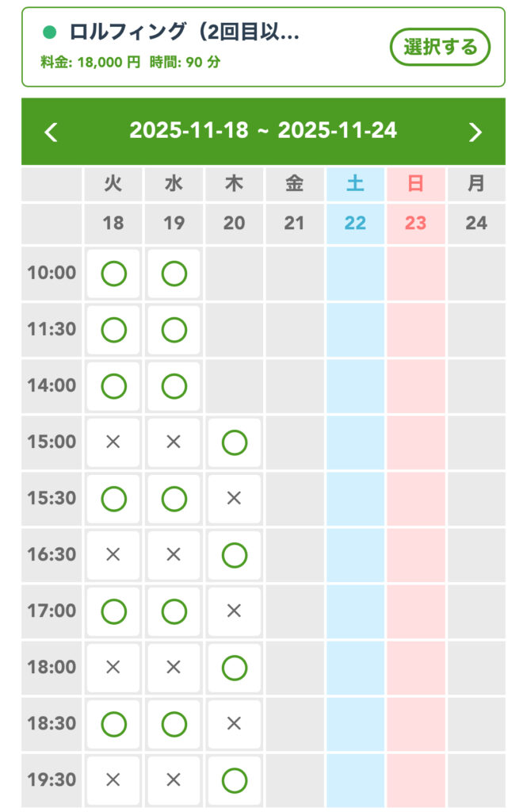Click the ロルフィング menu title
Screen dimensions: 527x812
pyautogui.click(x=185, y=33)
